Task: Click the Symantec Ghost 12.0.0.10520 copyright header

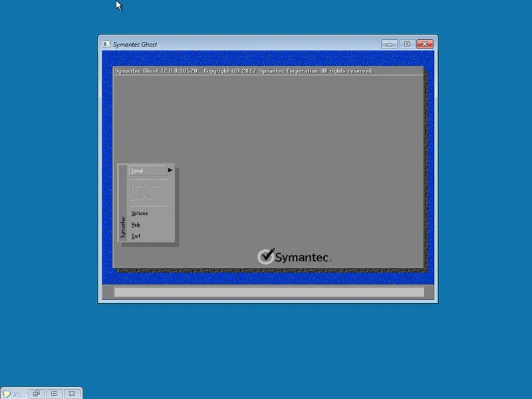Action: [244, 71]
